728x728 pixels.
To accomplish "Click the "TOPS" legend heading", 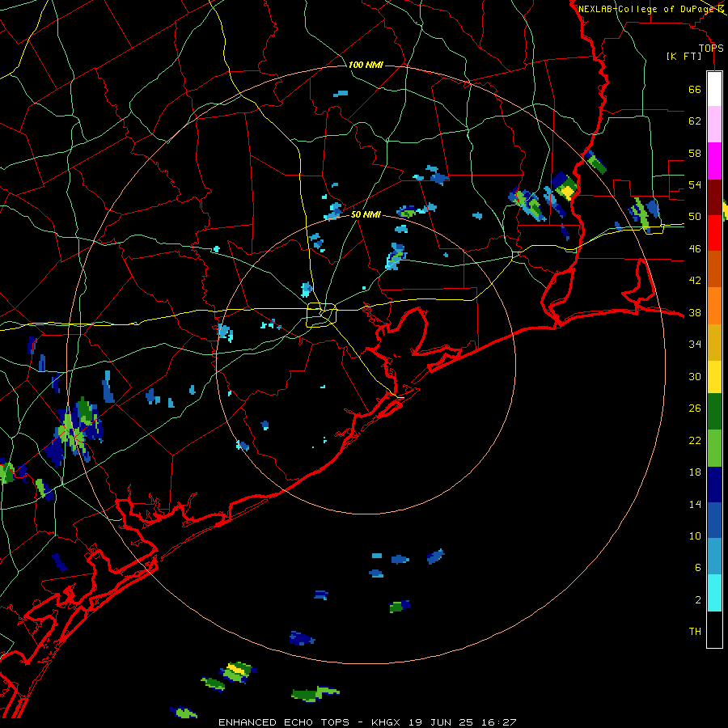I will pyautogui.click(x=711, y=49).
